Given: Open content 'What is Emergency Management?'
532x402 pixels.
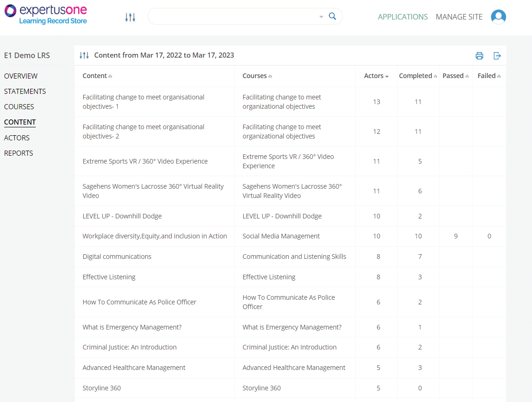Looking at the screenshot, I should pyautogui.click(x=132, y=327).
